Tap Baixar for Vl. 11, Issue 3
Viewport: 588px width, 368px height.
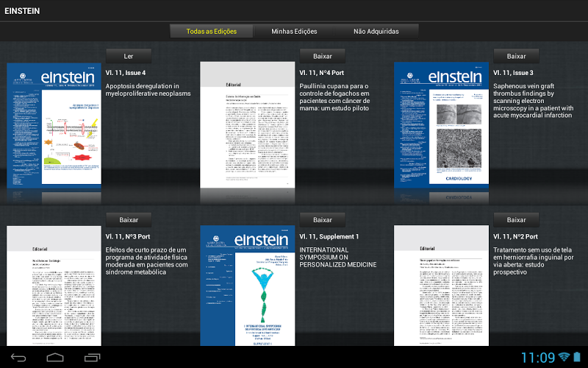(517, 57)
